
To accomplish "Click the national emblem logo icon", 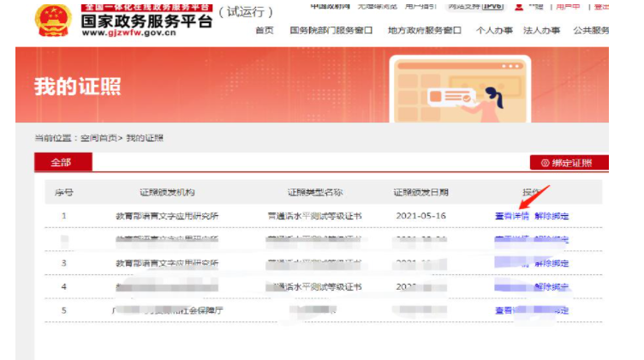I will click(x=55, y=21).
